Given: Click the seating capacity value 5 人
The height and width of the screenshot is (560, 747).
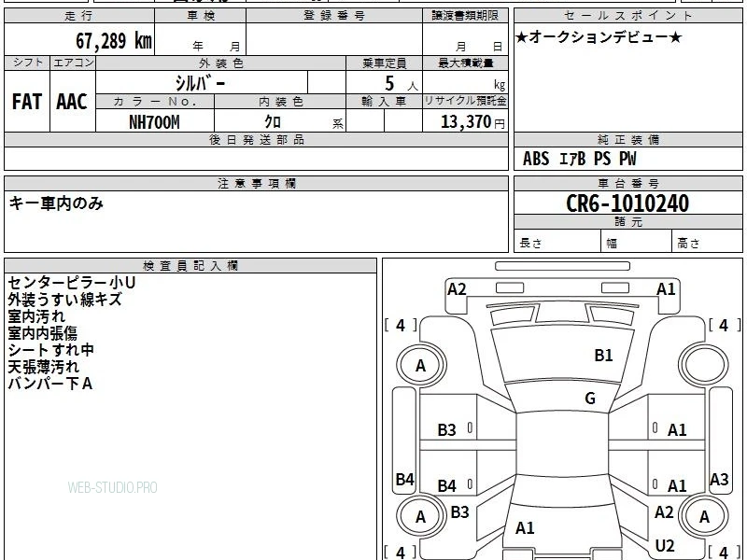Looking at the screenshot, I should 402,84.
